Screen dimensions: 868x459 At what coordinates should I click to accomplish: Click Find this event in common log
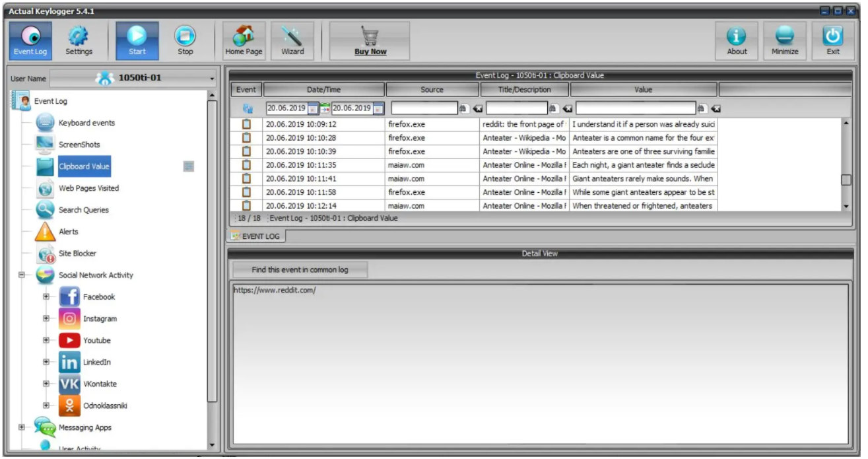(300, 269)
